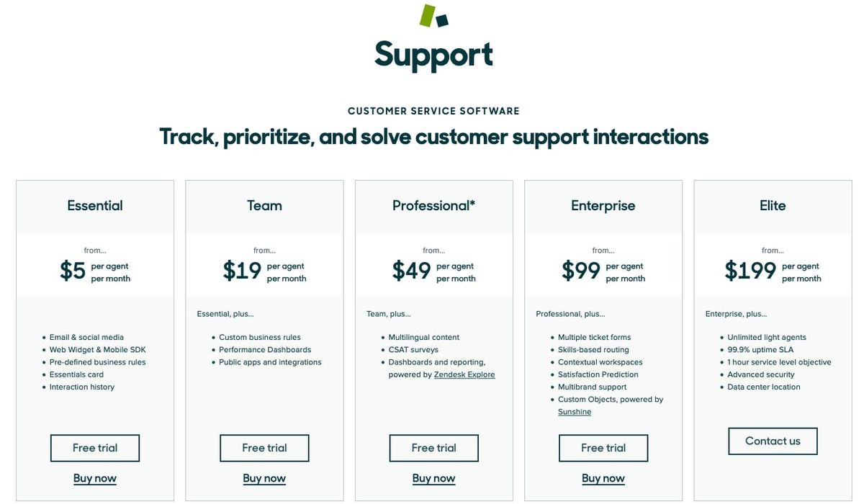Viewport: 864px width, 504px height.
Task: Click the $199 price on Elite plan
Action: click(x=750, y=270)
